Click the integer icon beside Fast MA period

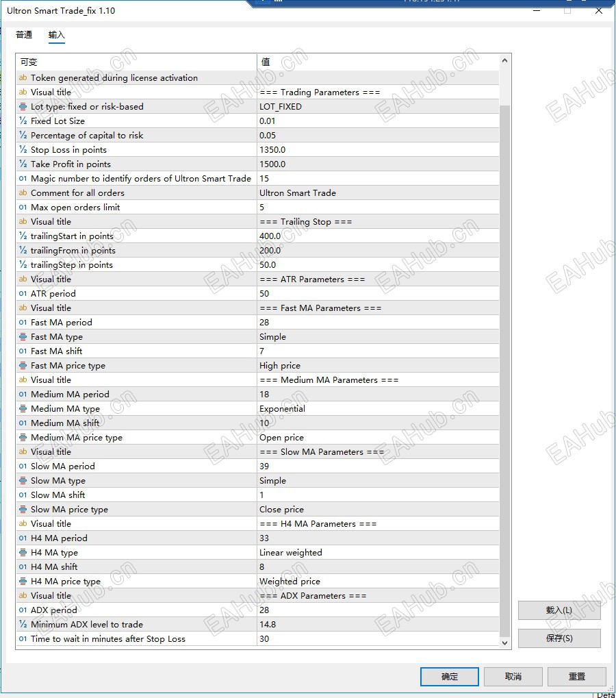tap(23, 323)
